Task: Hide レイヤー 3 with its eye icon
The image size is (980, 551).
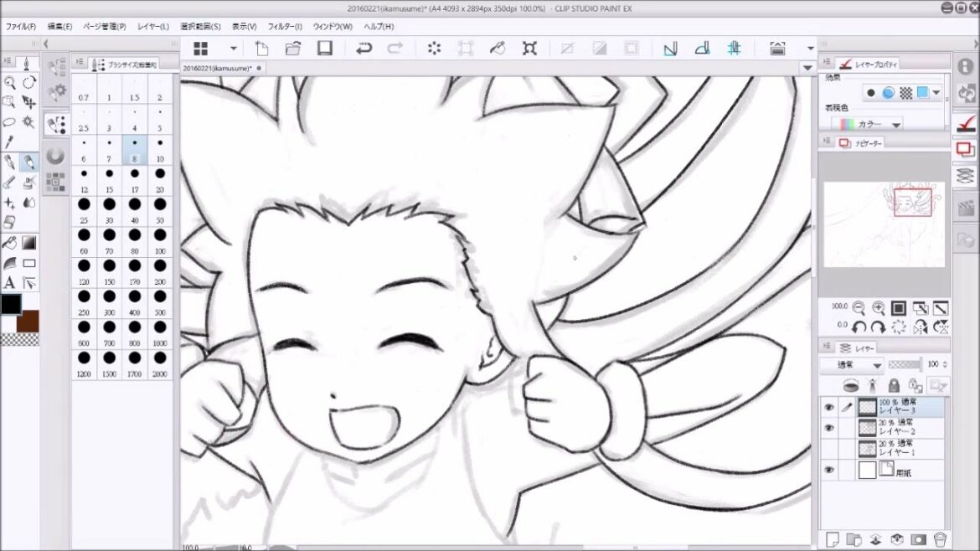Action: tap(829, 407)
